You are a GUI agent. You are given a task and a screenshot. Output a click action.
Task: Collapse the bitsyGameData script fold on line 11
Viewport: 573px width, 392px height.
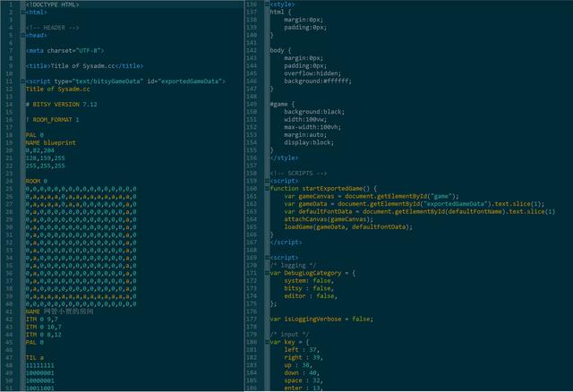[x=23, y=81]
